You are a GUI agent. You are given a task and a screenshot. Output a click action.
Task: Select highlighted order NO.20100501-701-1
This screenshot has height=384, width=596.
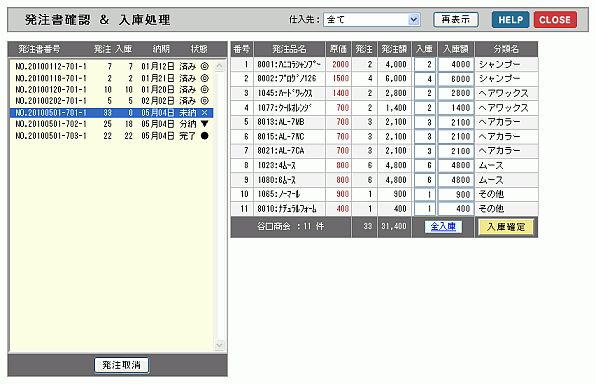pyautogui.click(x=111, y=113)
